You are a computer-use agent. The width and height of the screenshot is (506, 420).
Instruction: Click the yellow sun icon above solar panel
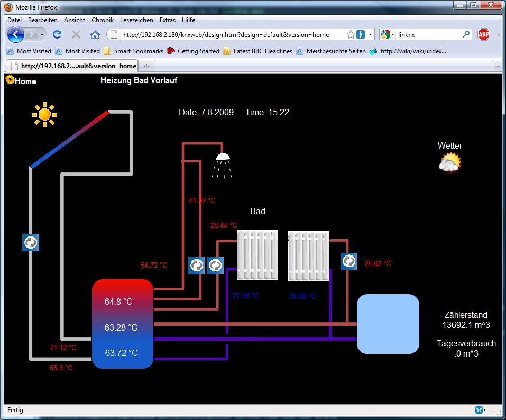44,114
